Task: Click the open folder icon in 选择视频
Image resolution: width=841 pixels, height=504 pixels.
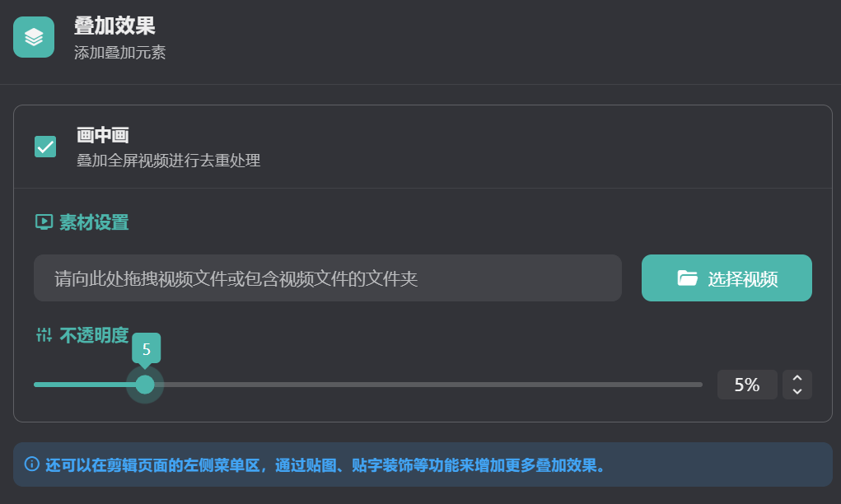Action: click(687, 278)
